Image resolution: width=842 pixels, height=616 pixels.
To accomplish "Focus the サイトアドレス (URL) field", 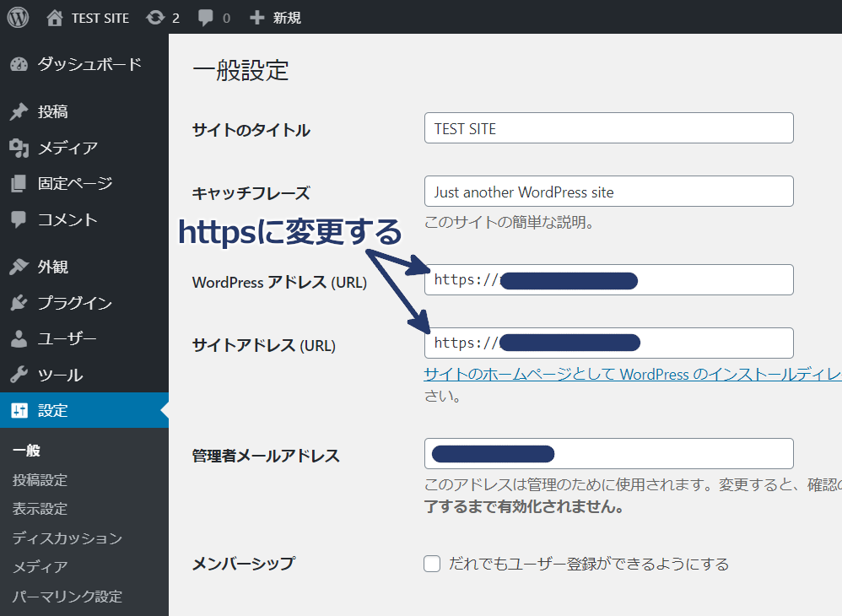I will point(609,343).
